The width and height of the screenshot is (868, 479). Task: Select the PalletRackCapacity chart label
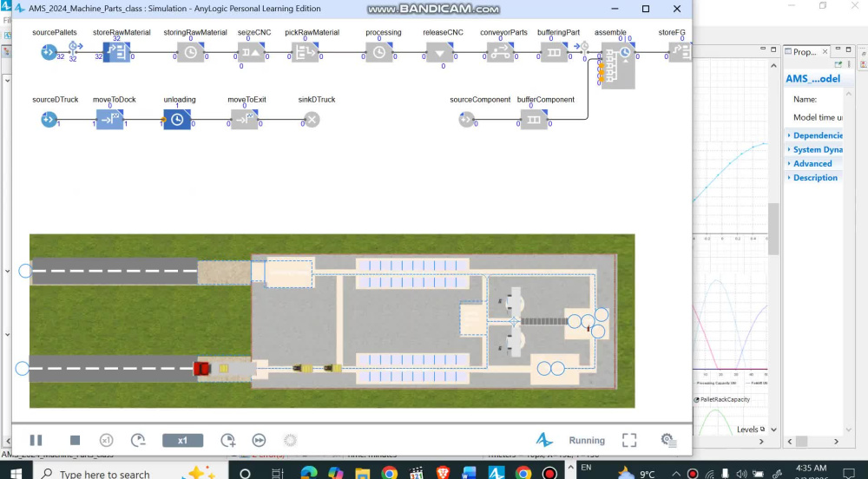pyautogui.click(x=725, y=399)
